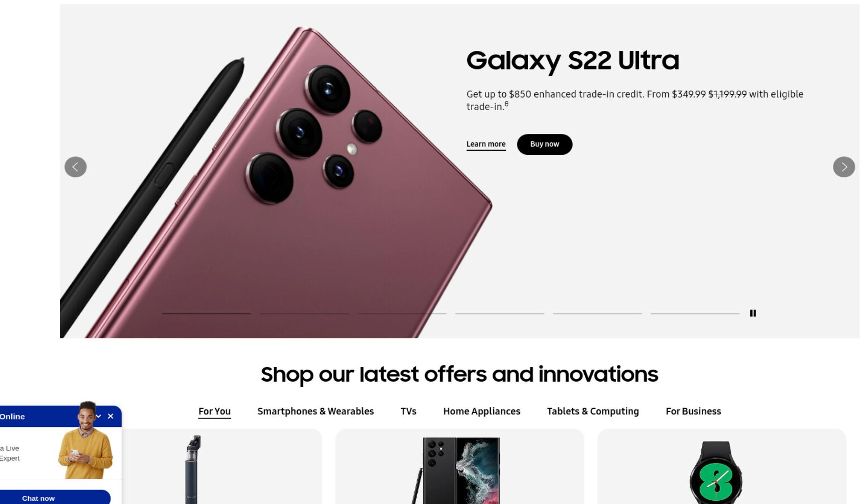This screenshot has height=504, width=867.
Task: Open the stick vacuum product card
Action: coord(222,467)
